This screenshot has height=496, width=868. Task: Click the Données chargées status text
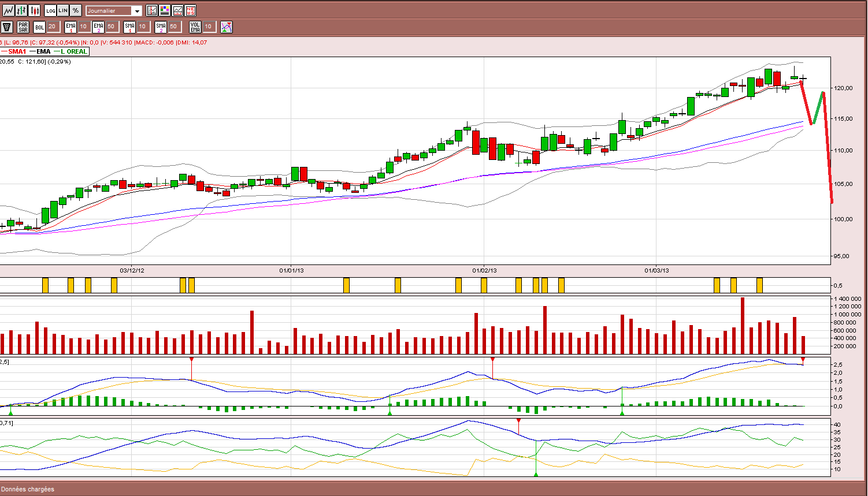pos(28,489)
